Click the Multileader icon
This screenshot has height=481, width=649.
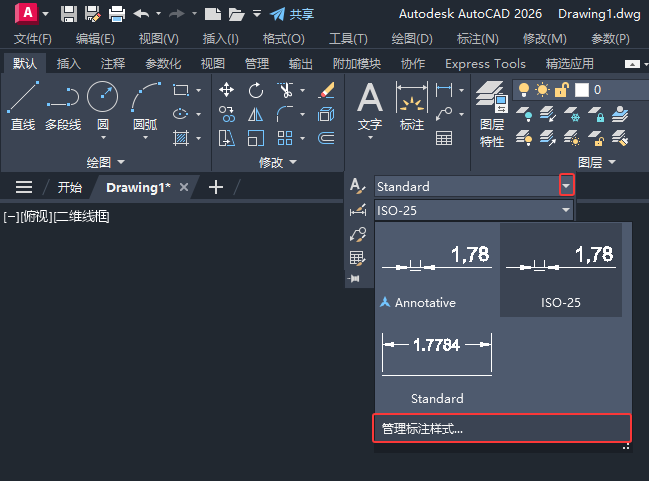(x=444, y=114)
